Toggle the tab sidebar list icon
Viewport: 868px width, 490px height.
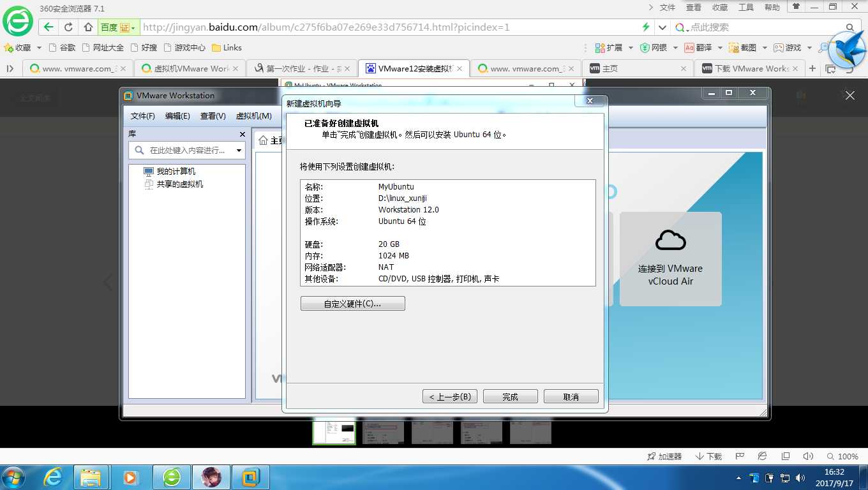(10, 68)
